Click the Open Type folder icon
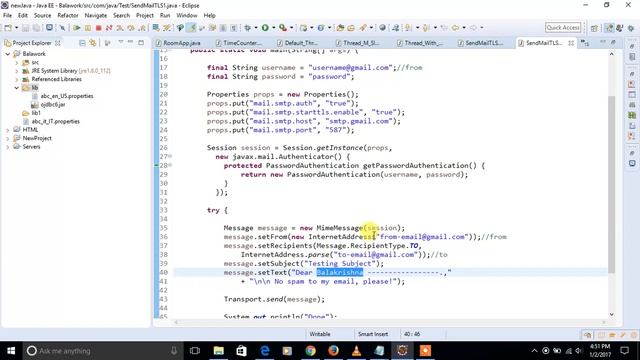 coord(340,28)
